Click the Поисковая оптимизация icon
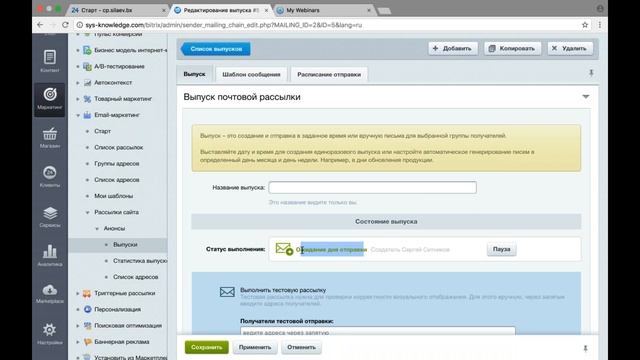 (x=87, y=325)
